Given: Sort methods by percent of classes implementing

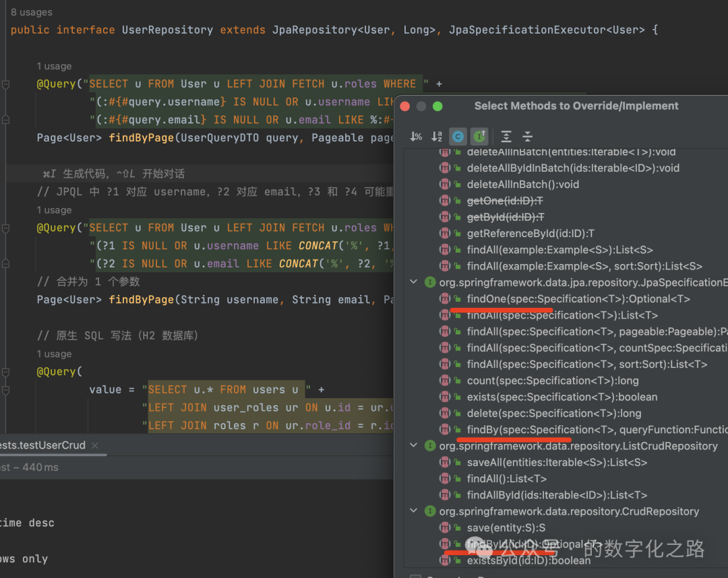Looking at the screenshot, I should pos(416,136).
